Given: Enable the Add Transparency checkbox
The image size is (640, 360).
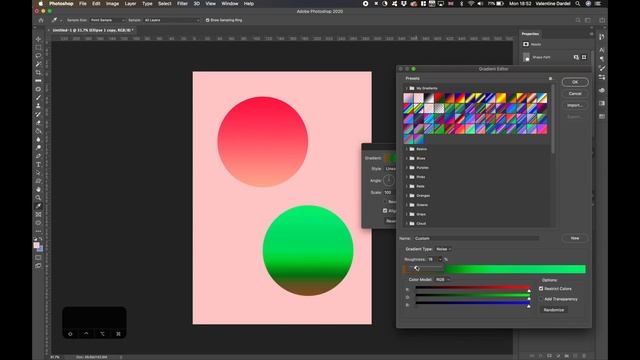Looking at the screenshot, I should coord(541,299).
